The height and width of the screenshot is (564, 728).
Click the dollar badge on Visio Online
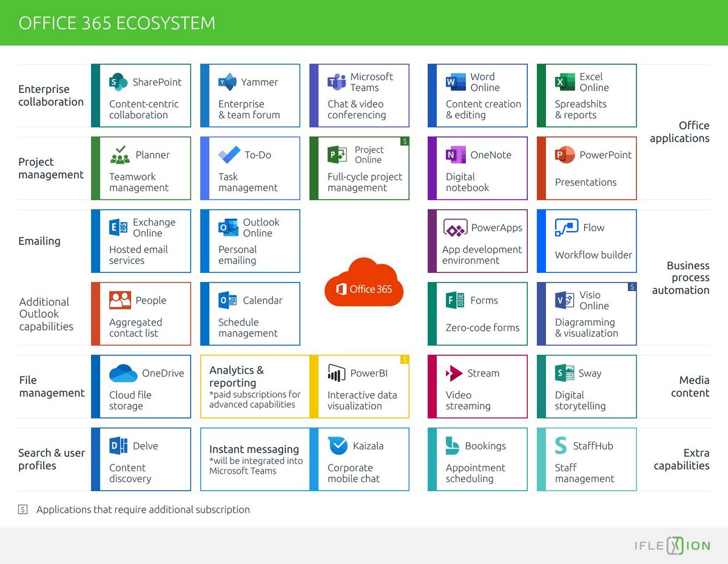pyautogui.click(x=632, y=287)
